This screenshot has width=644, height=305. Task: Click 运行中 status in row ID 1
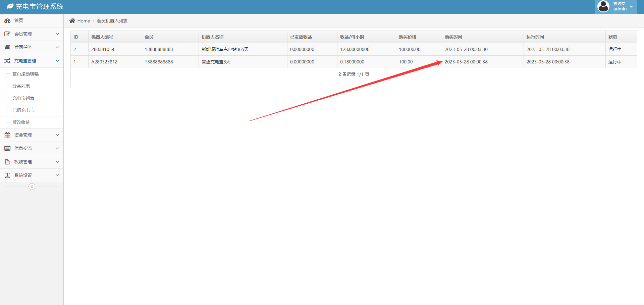[x=615, y=62]
